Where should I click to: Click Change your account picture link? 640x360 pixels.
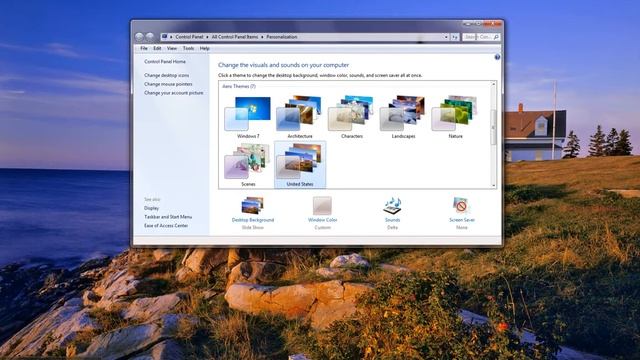(173, 93)
